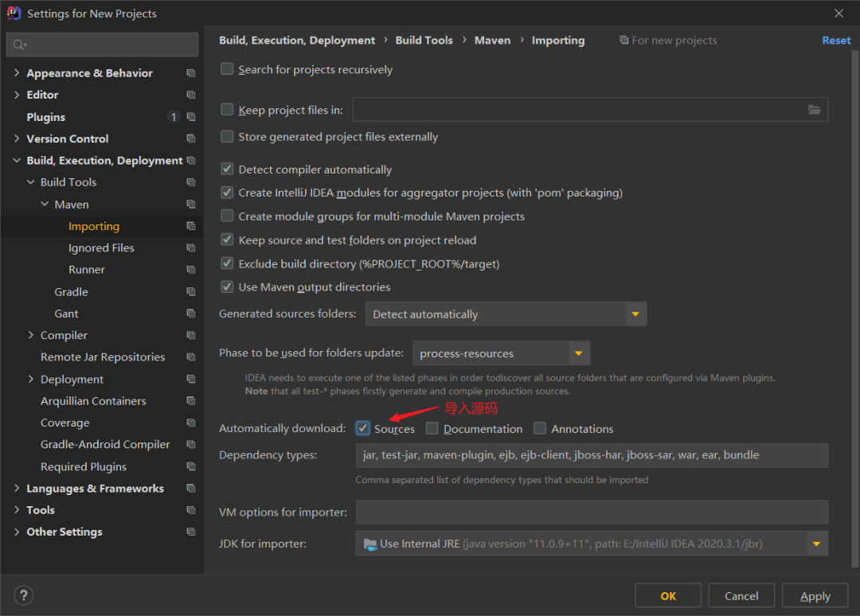Viewport: 860px width, 616px height.
Task: Expand the Editor section
Action: coord(17,95)
